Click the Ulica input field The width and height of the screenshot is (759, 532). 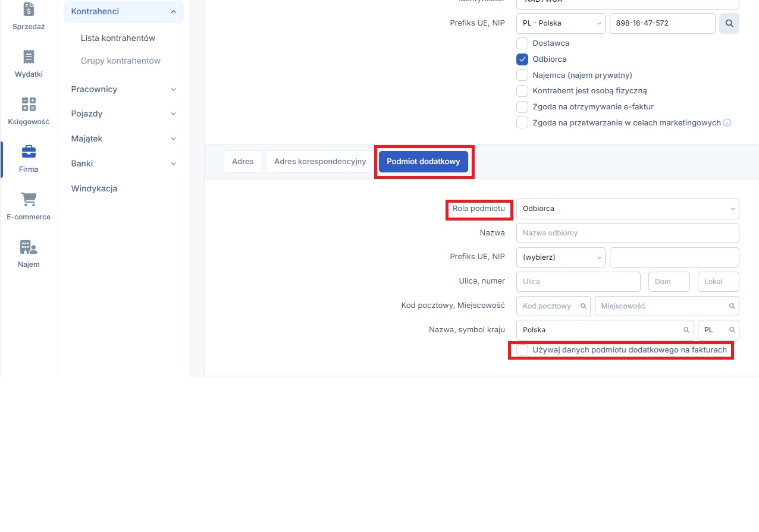tap(578, 282)
